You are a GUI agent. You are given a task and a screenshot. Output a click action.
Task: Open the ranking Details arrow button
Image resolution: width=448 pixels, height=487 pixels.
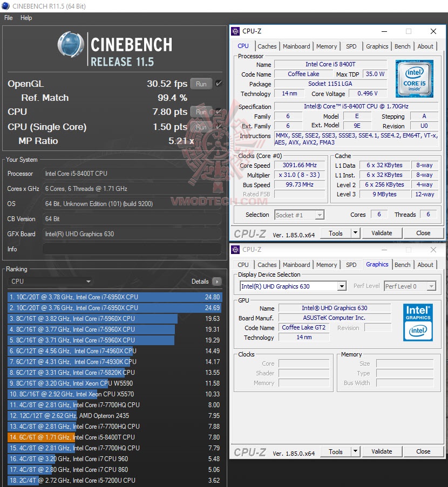pos(216,282)
